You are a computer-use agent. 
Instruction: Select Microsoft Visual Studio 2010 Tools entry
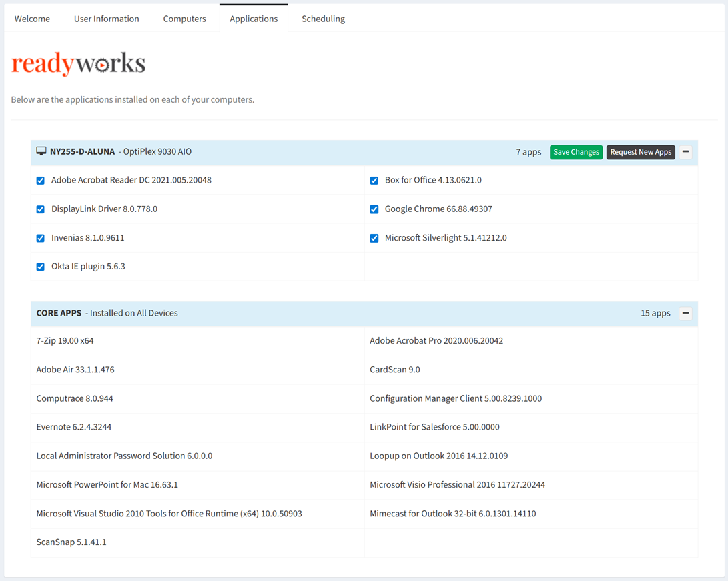pyautogui.click(x=169, y=513)
